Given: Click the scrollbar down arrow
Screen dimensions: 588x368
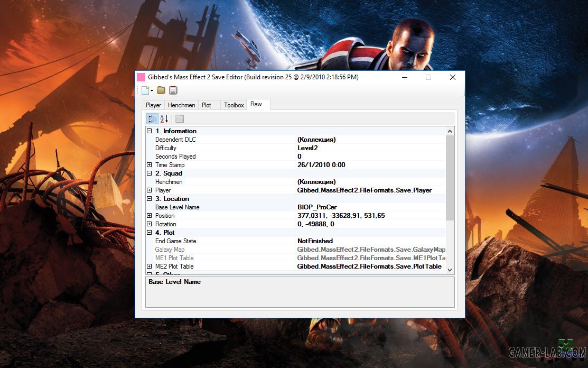Looking at the screenshot, I should [450, 270].
